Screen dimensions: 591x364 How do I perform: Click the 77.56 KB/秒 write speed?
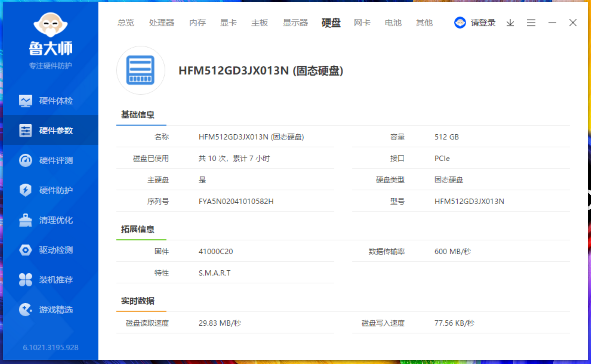pyautogui.click(x=454, y=323)
